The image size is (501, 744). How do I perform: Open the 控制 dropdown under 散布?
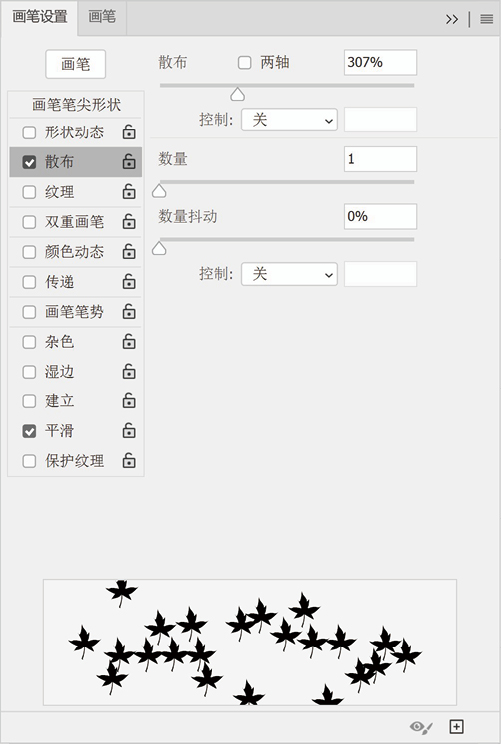pos(289,120)
